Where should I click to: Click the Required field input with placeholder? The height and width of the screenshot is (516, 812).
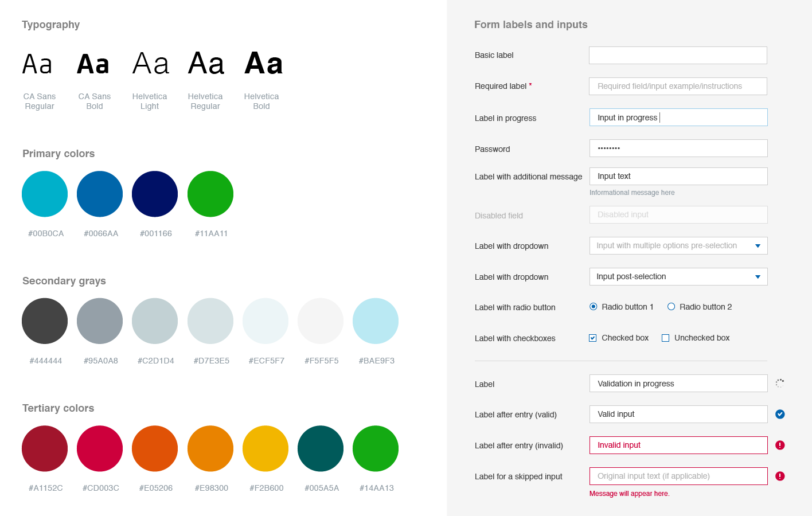click(678, 86)
